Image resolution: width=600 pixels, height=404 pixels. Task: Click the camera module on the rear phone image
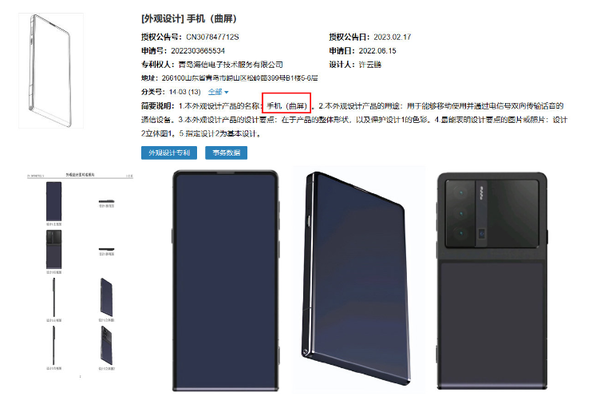pos(492,213)
